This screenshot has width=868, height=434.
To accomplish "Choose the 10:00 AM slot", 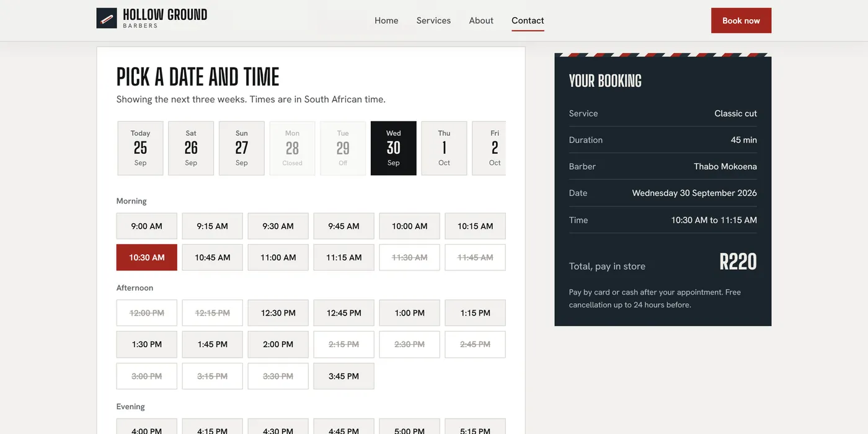I will click(410, 226).
